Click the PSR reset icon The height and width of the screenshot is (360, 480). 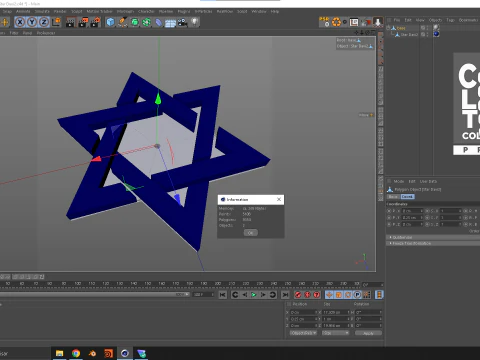[324, 22]
